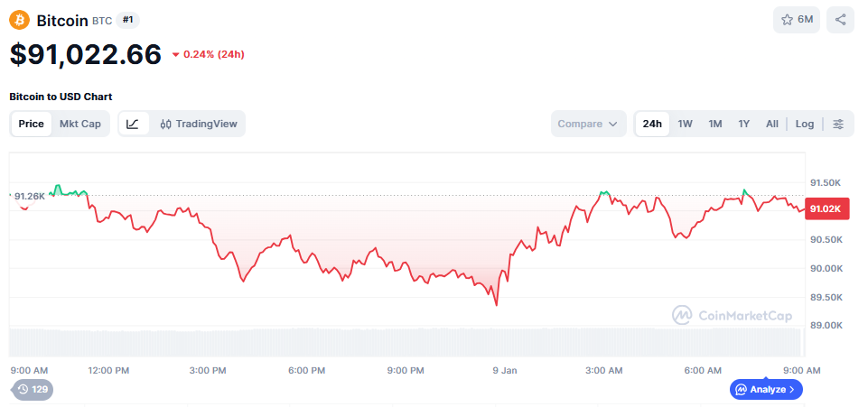Add Bitcoin to watchlist with star button
Screen dimensions: 868x407
tap(796, 20)
